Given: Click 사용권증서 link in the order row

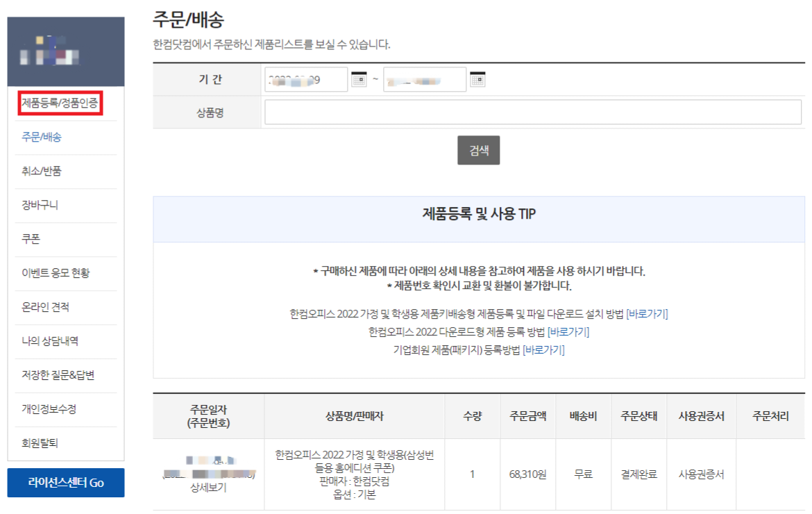Looking at the screenshot, I should coord(701,474).
